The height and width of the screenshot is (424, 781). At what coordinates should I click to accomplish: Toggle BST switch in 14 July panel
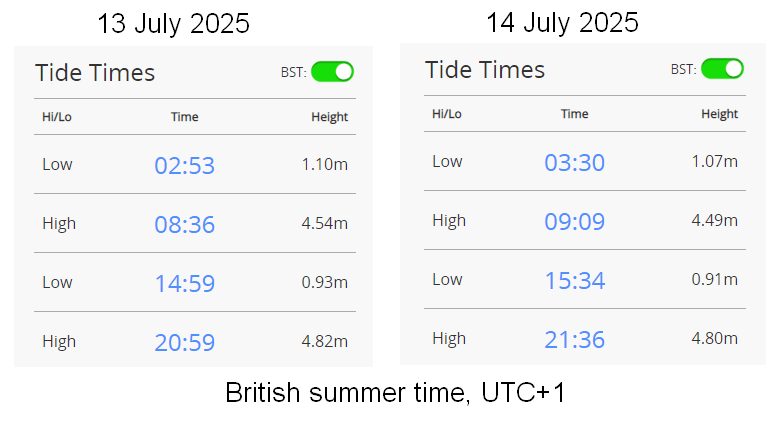(722, 69)
